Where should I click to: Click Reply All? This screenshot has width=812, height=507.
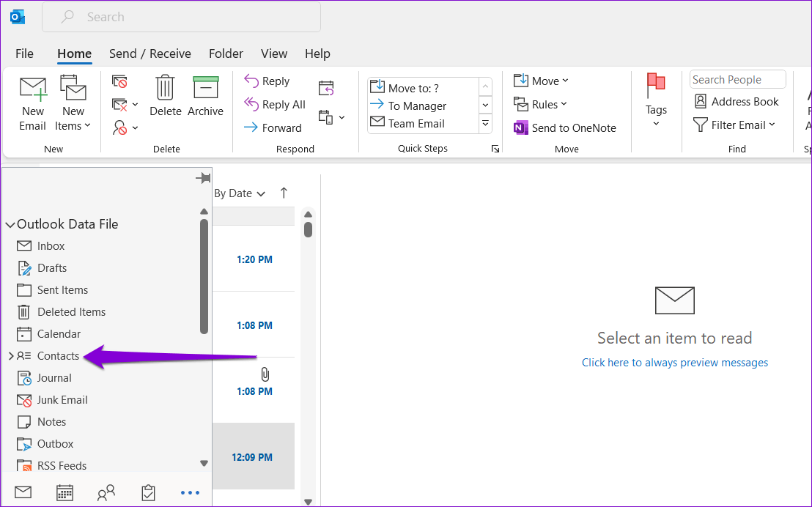(x=275, y=105)
